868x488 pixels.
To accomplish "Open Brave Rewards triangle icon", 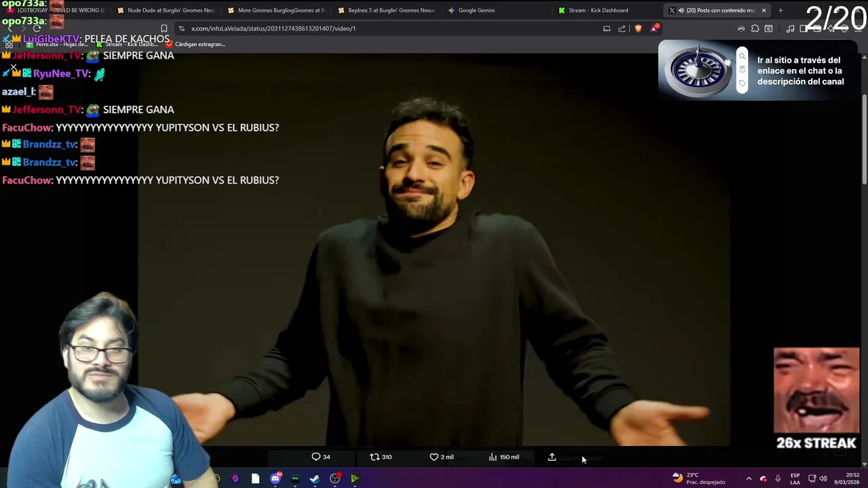I will 654,28.
